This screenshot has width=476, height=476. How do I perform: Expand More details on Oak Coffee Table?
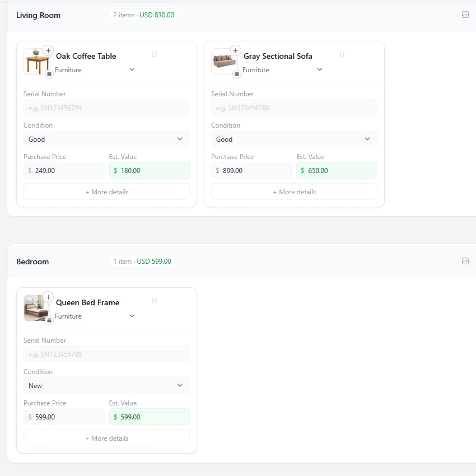[106, 192]
